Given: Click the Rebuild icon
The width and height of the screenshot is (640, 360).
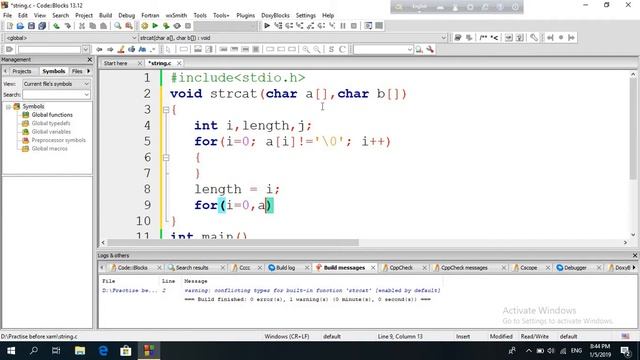Looking at the screenshot, I should [177, 26].
